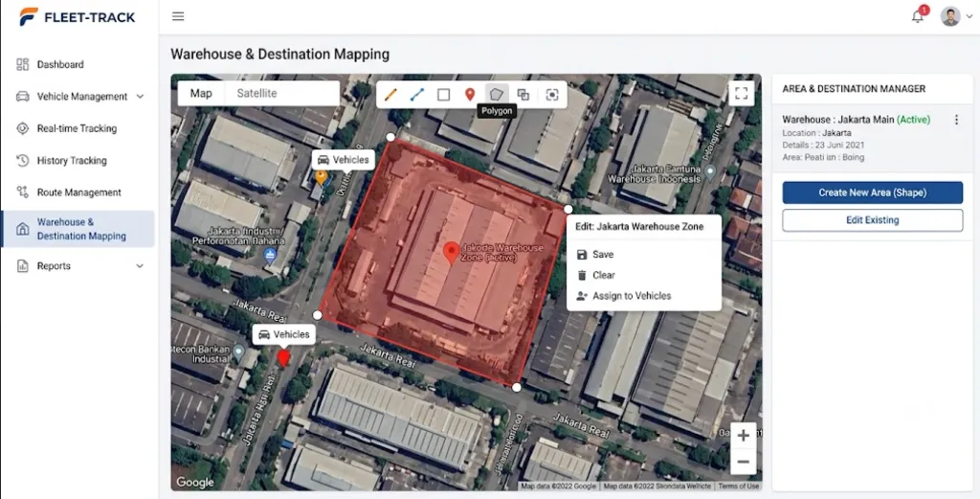
Task: Click the overlapping squares copy tool
Action: click(523, 95)
